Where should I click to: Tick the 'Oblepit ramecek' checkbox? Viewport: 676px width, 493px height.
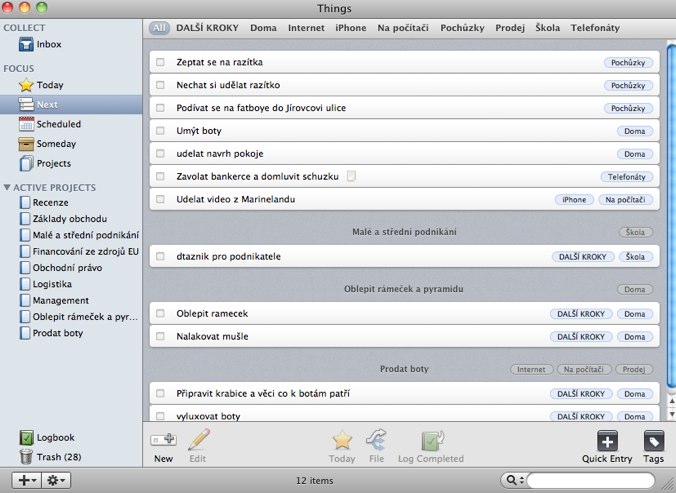click(x=160, y=314)
